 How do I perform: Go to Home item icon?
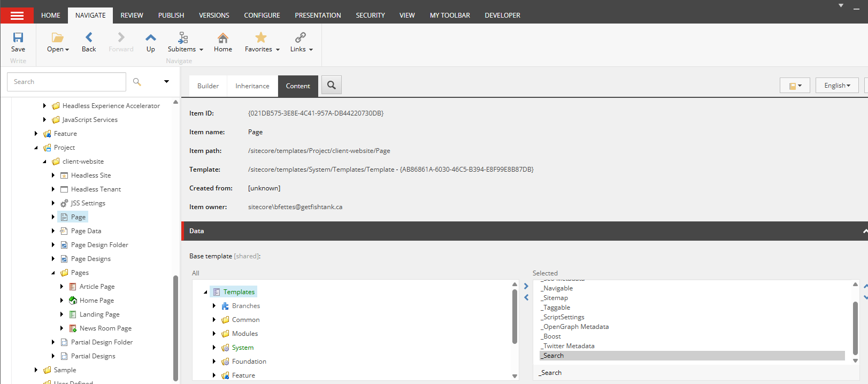[223, 37]
